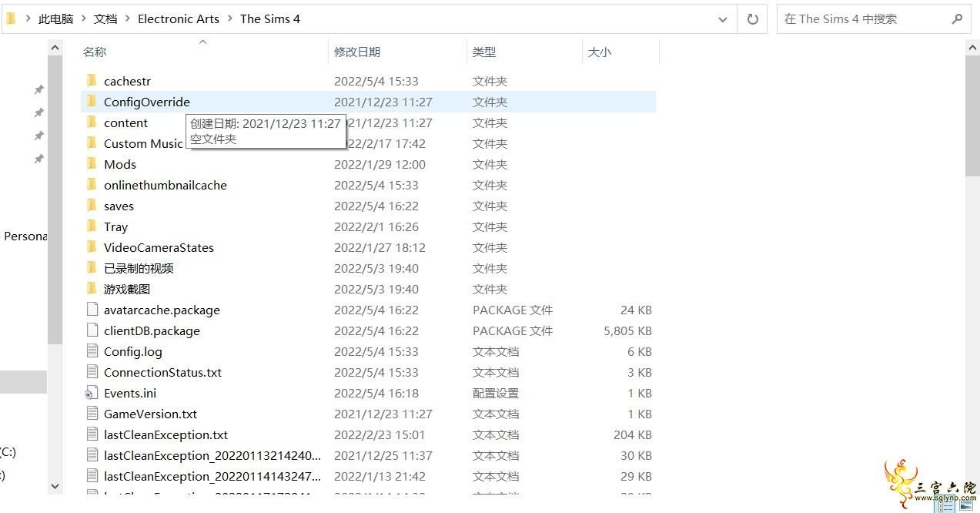
Task: Click the ConnectionStatus.txt document icon
Action: click(x=92, y=372)
